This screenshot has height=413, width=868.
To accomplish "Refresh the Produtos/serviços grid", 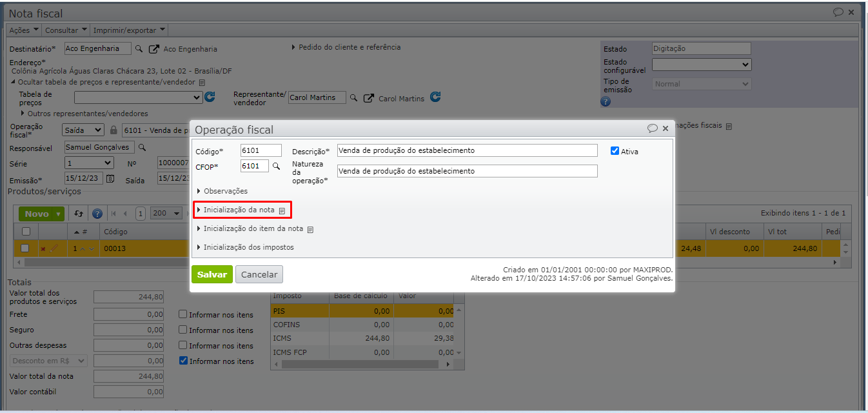I will click(79, 214).
